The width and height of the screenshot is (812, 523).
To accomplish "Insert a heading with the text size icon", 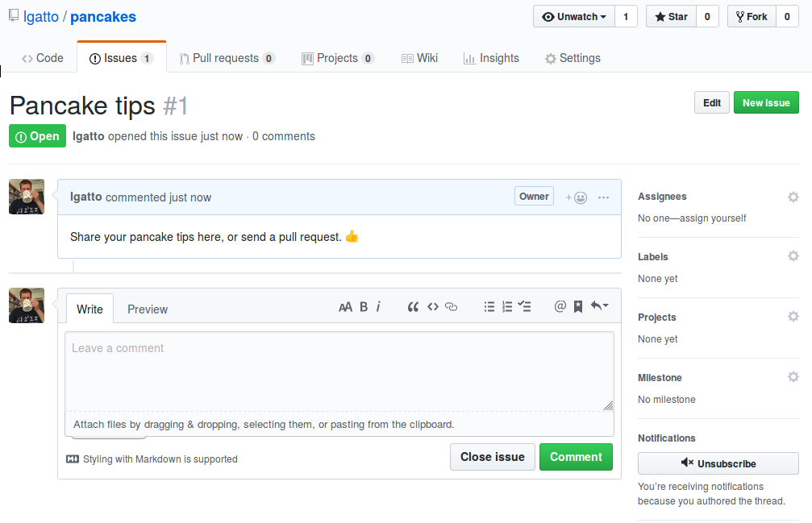I will click(x=345, y=306).
